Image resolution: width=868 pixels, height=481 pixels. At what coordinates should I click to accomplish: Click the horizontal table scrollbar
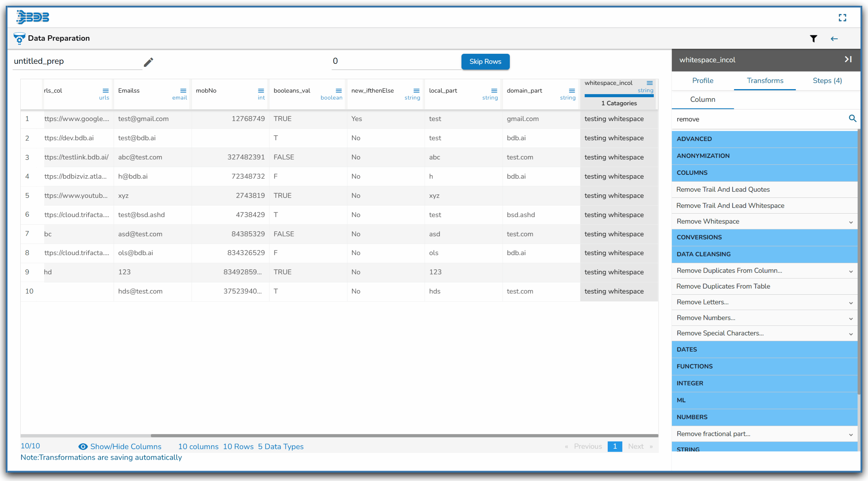click(403, 436)
